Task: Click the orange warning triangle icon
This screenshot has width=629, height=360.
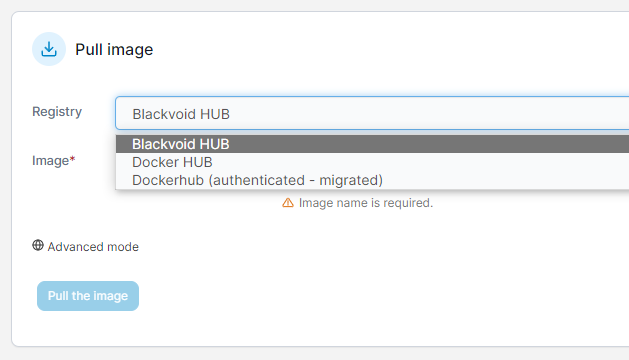Action: click(288, 203)
